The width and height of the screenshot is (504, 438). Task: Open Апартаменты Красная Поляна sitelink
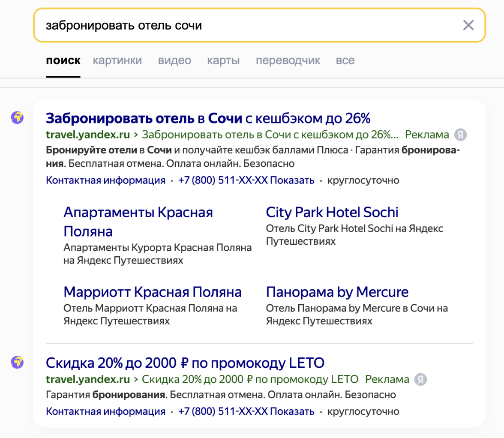[138, 222]
